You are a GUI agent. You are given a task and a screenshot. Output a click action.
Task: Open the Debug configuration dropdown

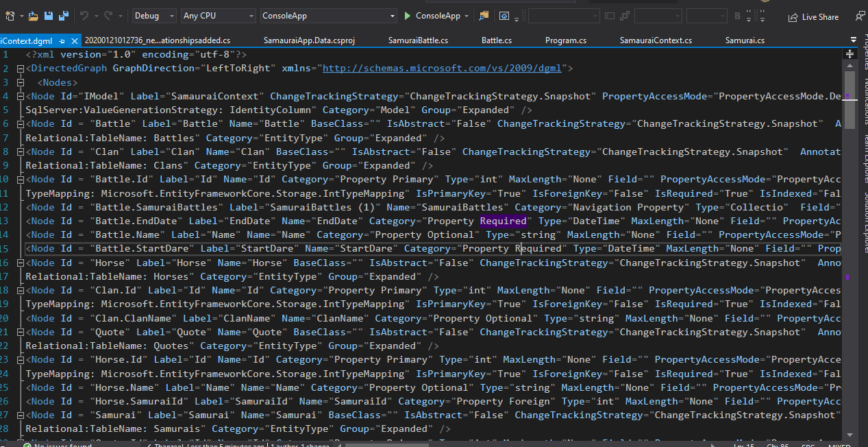pyautogui.click(x=154, y=16)
